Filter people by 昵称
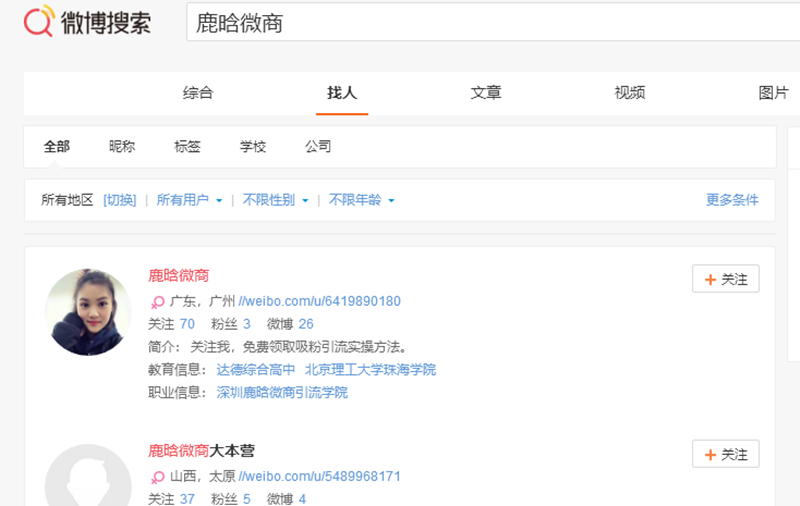The height and width of the screenshot is (506, 800). 122,147
